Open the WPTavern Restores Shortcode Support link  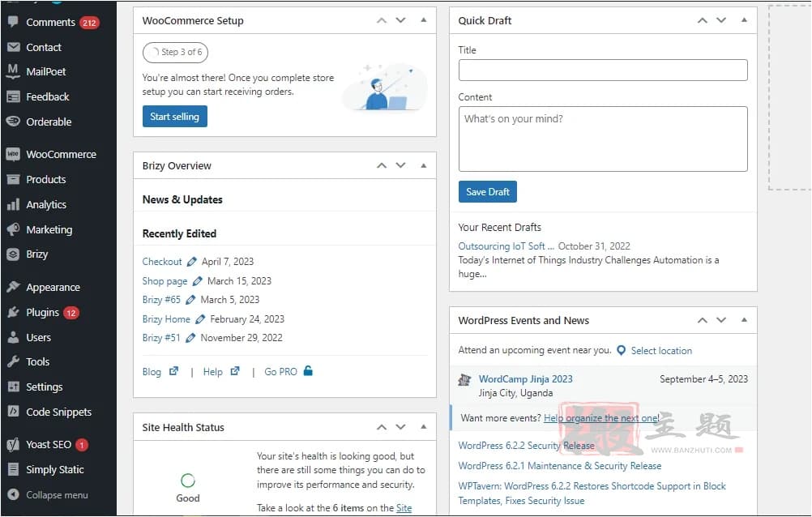[x=592, y=493]
